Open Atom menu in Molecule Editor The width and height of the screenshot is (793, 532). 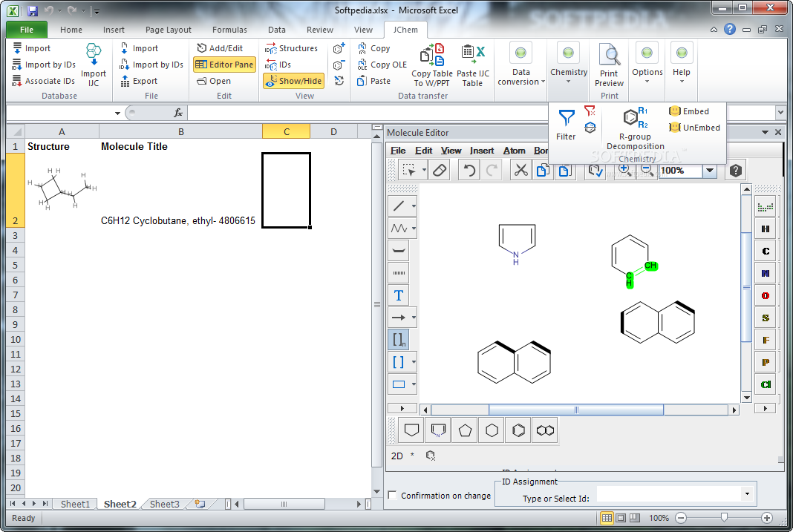click(x=514, y=151)
